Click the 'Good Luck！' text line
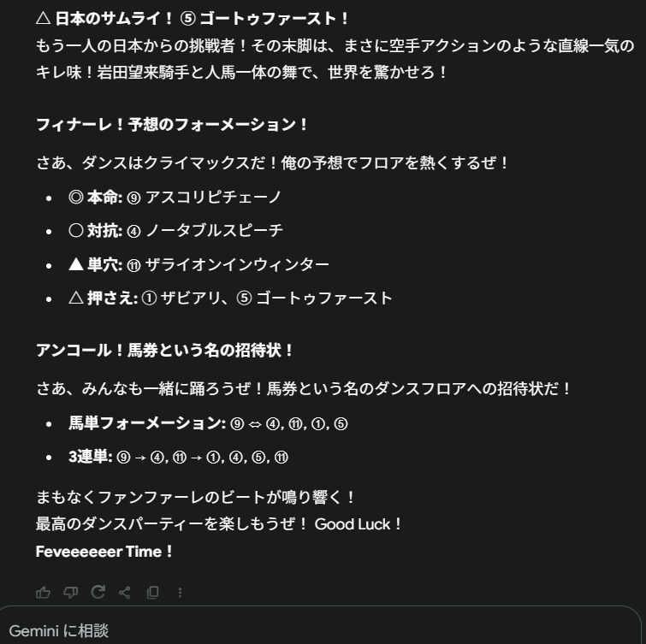 tap(359, 524)
